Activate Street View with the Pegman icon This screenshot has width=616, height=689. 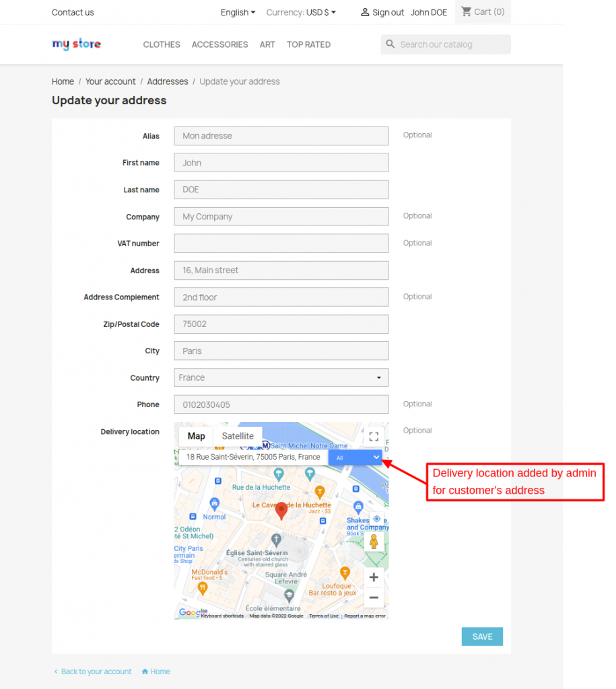pos(374,541)
